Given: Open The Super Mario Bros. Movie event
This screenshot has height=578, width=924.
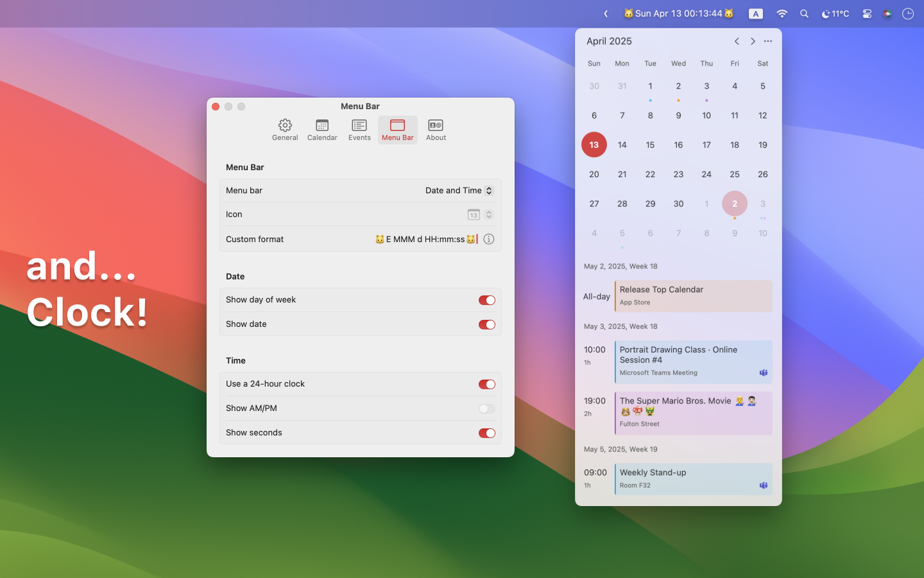Looking at the screenshot, I should (x=693, y=414).
